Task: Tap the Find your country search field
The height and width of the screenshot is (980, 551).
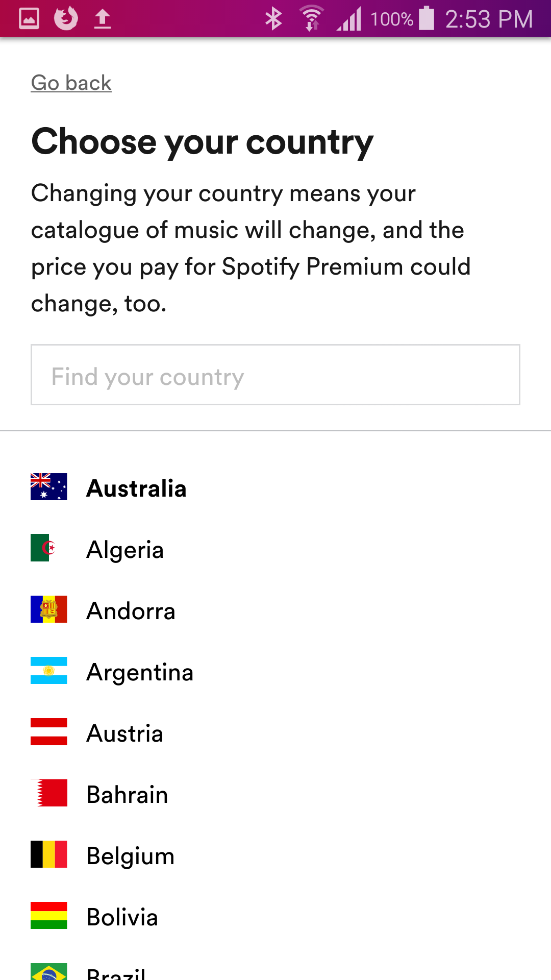Action: (275, 375)
